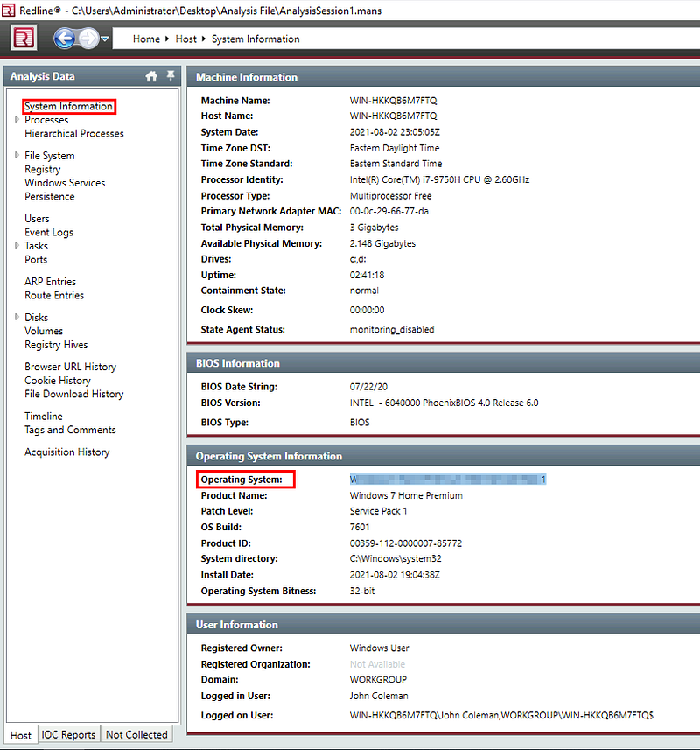The width and height of the screenshot is (700, 750).
Task: Open File Download History
Action: 74,394
